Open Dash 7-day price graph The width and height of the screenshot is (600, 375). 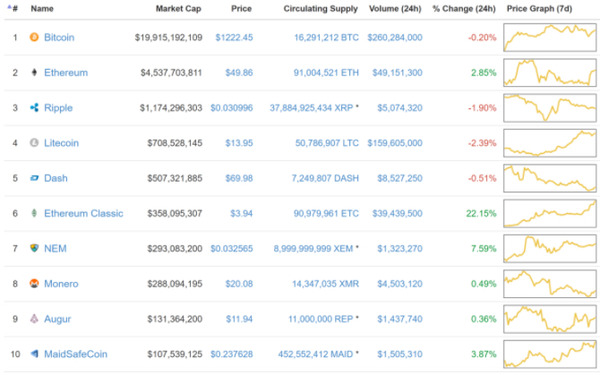point(550,178)
